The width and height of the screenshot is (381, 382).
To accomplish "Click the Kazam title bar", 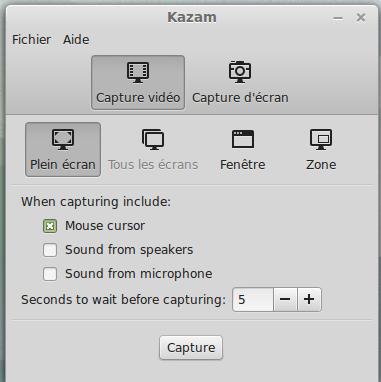I will [192, 17].
